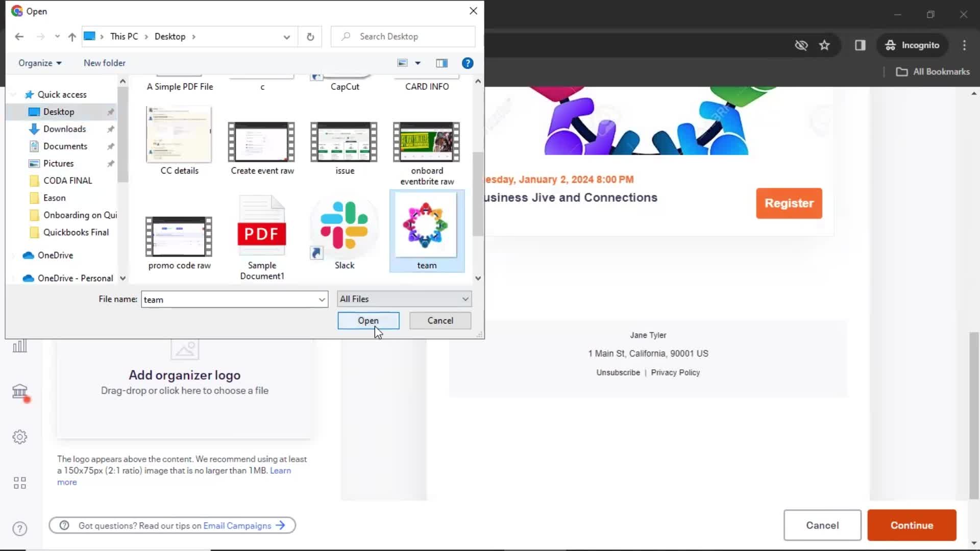Click Add organizer logo upload area

click(184, 388)
